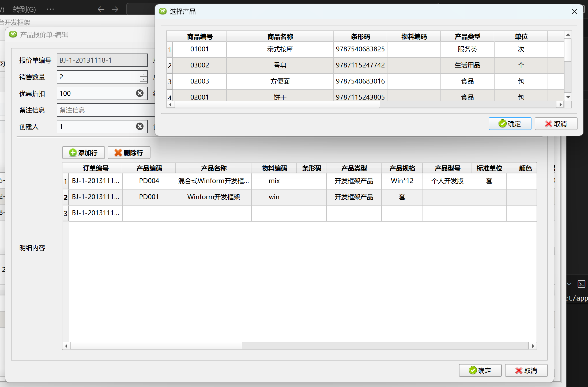Cancel the product chooser dialog

point(556,124)
